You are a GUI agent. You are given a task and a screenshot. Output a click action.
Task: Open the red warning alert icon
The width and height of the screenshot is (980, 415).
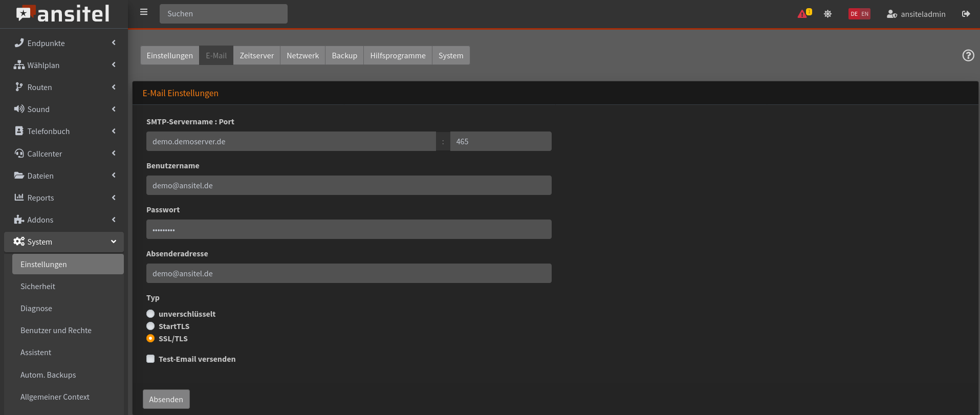(x=802, y=14)
